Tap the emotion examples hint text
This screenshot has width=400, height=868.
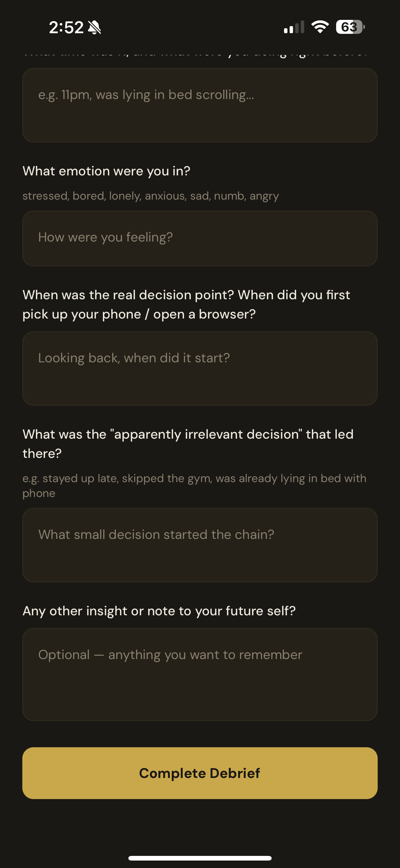(x=150, y=196)
